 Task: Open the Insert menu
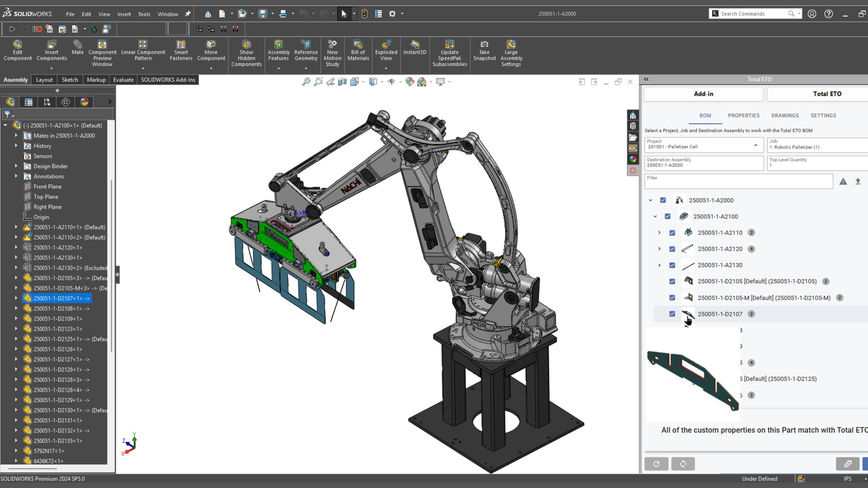point(124,14)
